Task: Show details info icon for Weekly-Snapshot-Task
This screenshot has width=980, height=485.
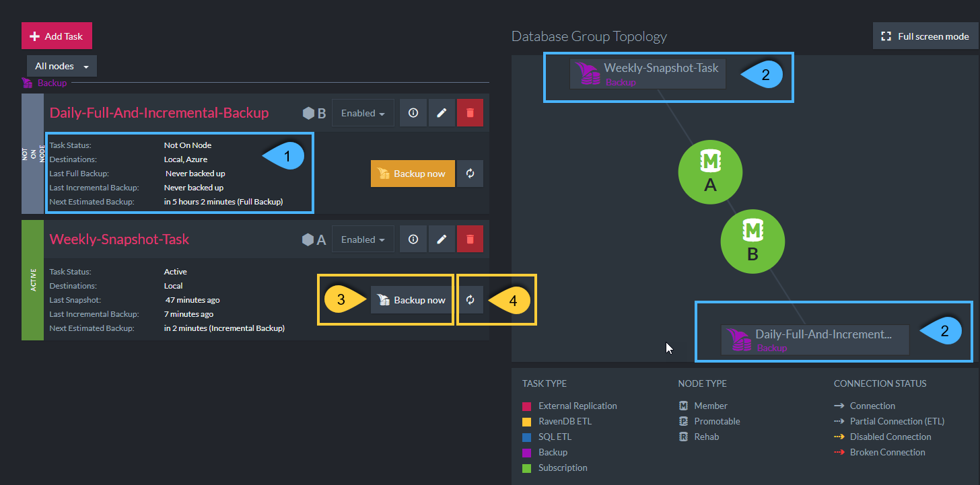Action: 413,239
